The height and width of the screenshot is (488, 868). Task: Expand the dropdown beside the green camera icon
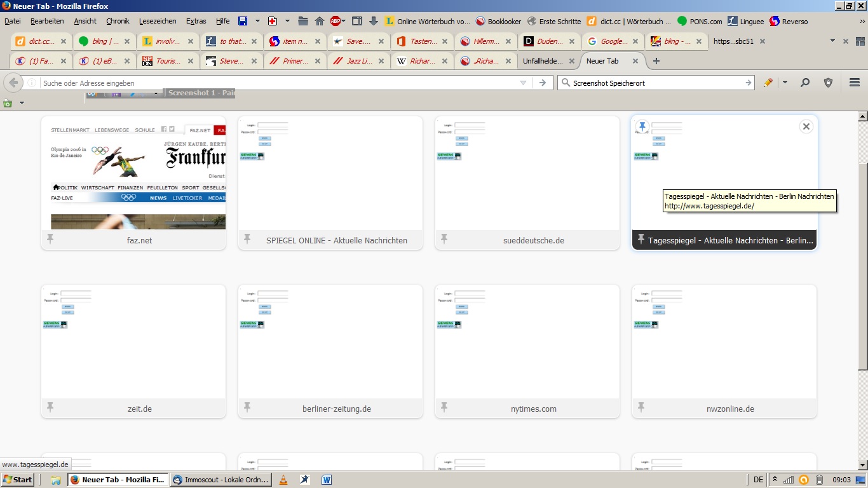click(x=22, y=103)
